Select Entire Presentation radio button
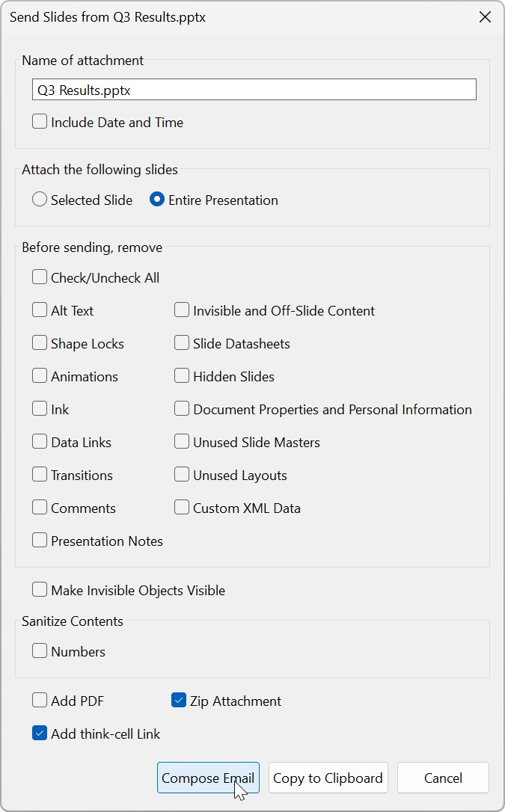The width and height of the screenshot is (505, 812). (x=157, y=200)
